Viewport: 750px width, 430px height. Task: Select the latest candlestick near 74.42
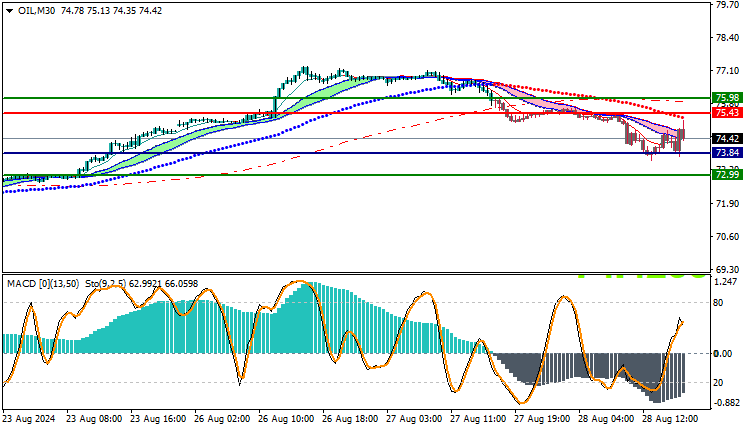(x=684, y=133)
